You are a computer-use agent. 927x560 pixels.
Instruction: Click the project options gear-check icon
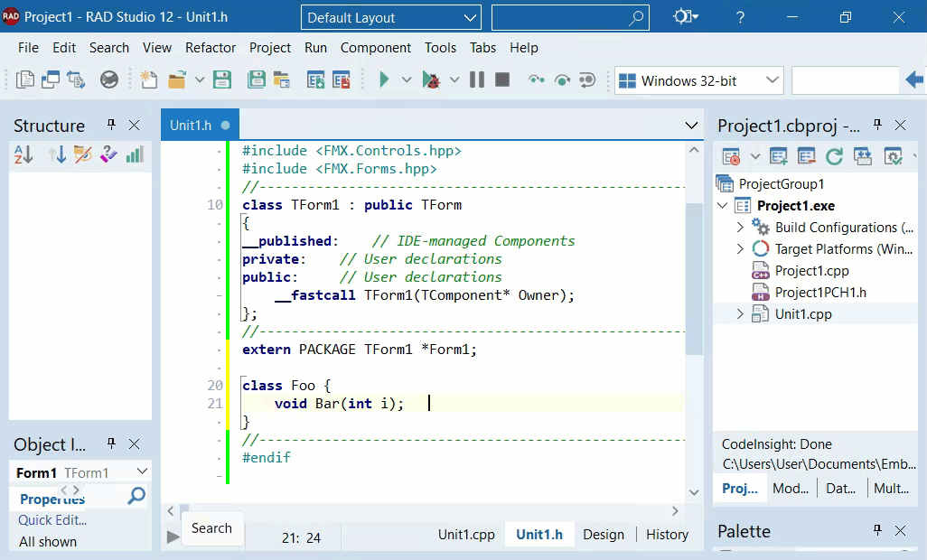[x=893, y=156]
